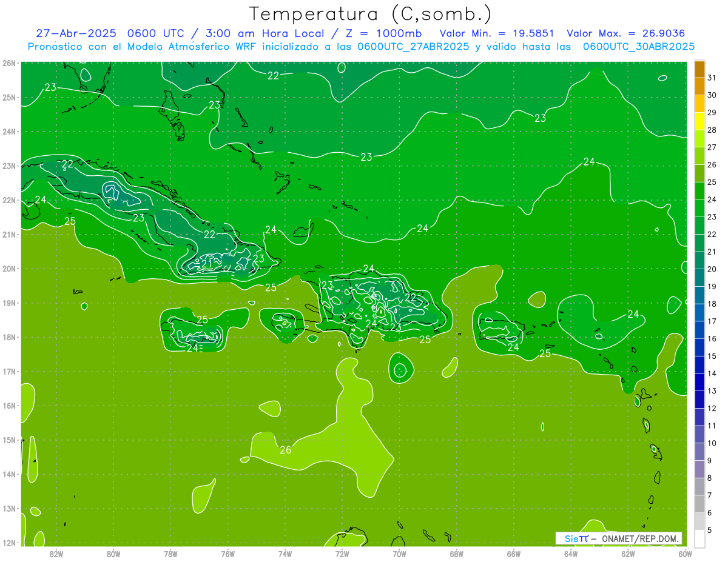Click the color scale label 31
This screenshot has width=728, height=562.
(712, 78)
